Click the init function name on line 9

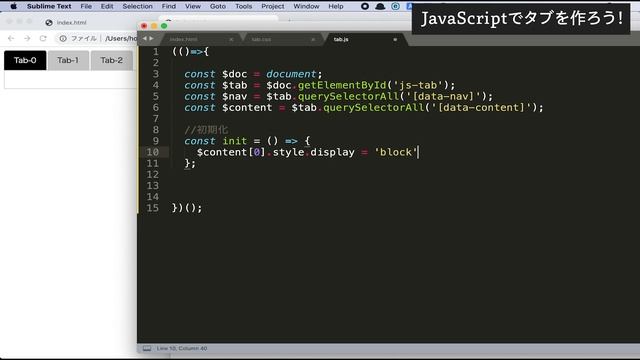(234, 141)
